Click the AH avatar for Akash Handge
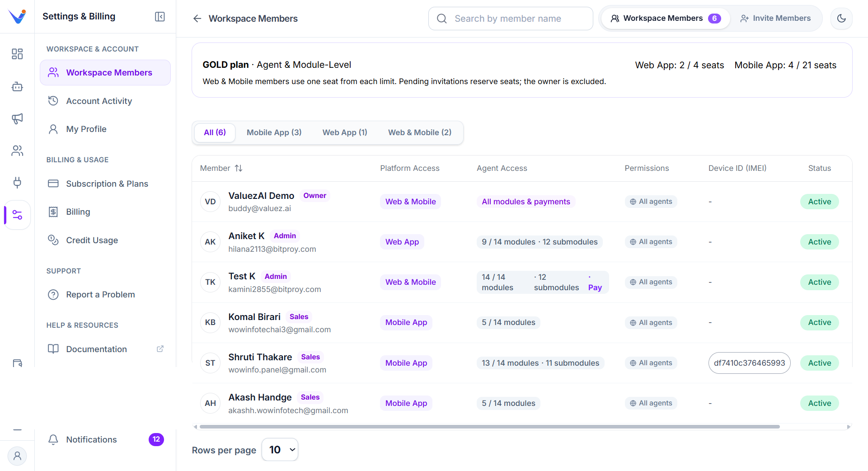This screenshot has width=868, height=471. [210, 403]
